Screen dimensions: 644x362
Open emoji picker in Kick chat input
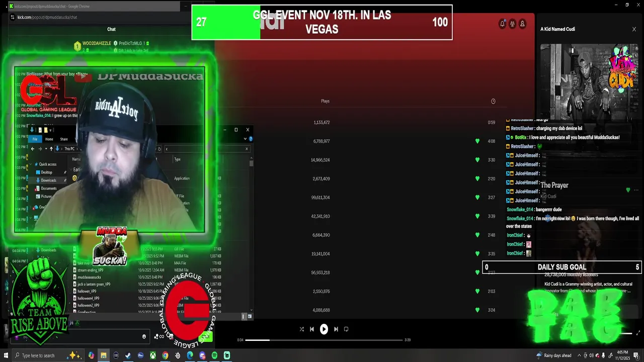pos(144,336)
